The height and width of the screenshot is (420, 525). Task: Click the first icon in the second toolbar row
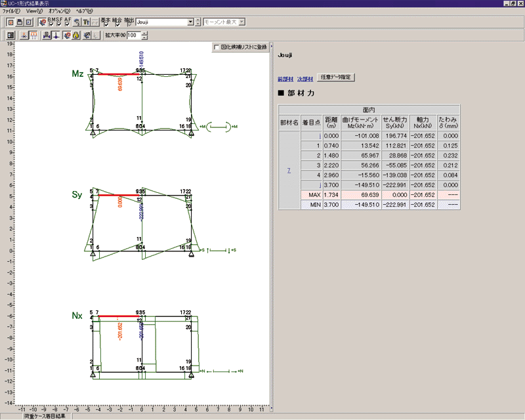coord(11,35)
